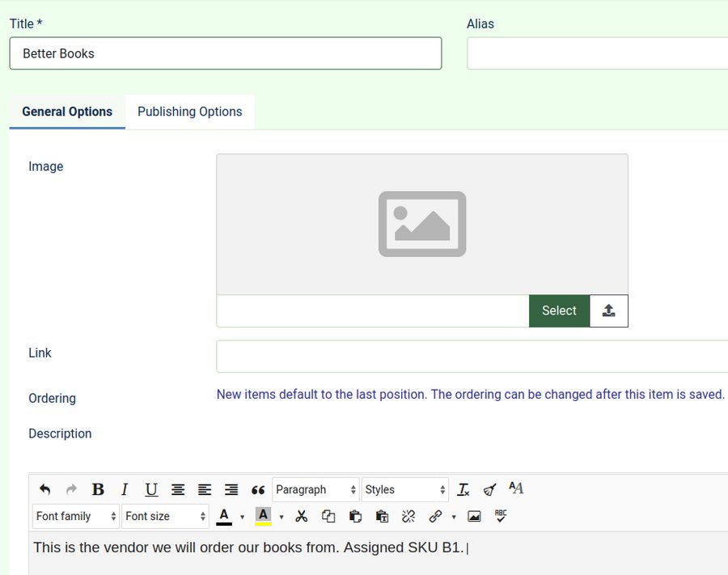Center align the description text
The height and width of the screenshot is (575, 728).
(x=178, y=489)
